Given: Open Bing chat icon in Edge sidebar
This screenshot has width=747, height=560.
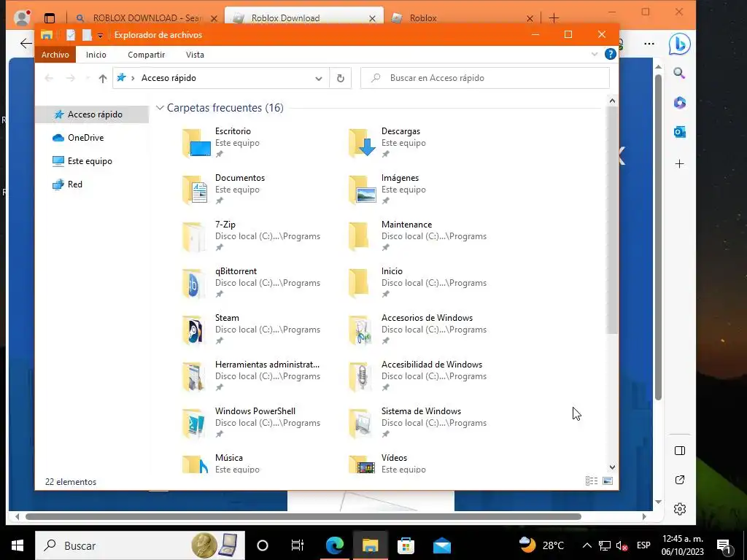Looking at the screenshot, I should click(x=679, y=44).
